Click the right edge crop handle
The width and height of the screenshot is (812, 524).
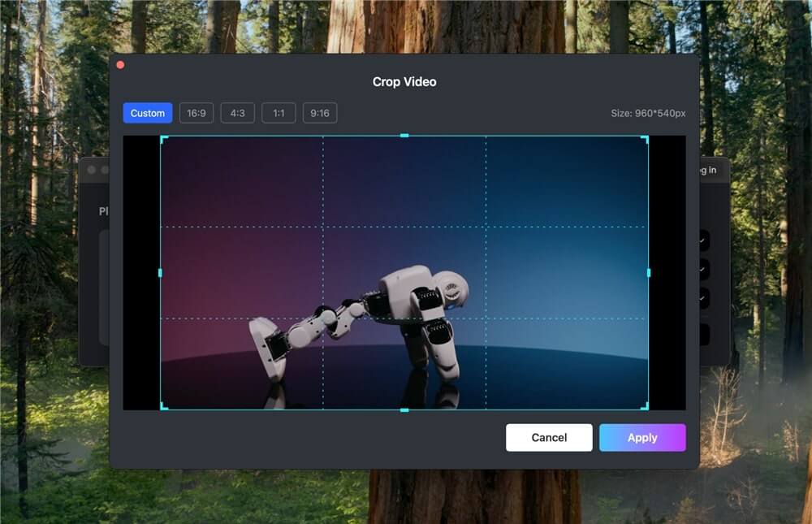649,273
